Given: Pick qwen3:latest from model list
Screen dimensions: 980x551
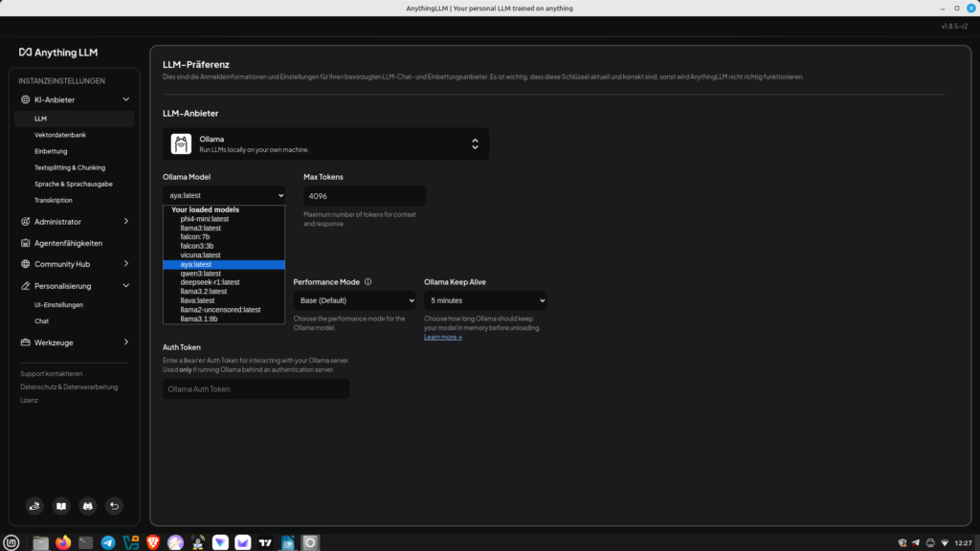Looking at the screenshot, I should [x=224, y=274].
